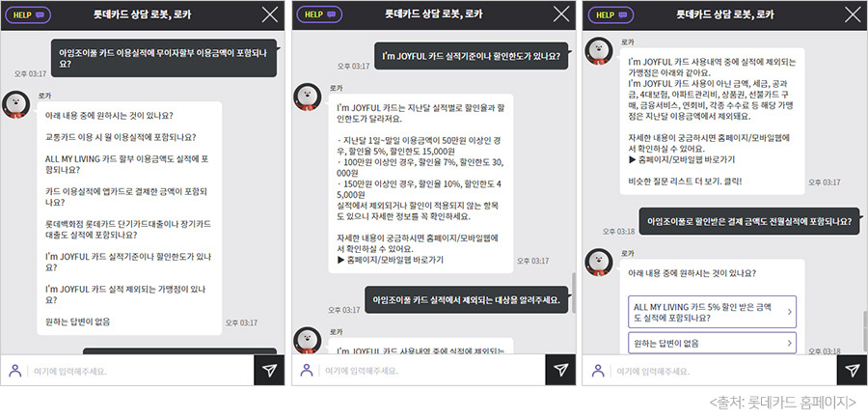Expand chevron on 'ALL MY LIVING 카드 5% 할인' button
Viewport: 868px width, 420px height.
tap(789, 312)
